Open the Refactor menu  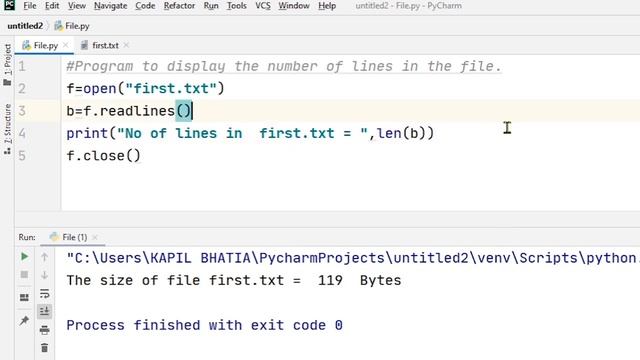tap(179, 6)
